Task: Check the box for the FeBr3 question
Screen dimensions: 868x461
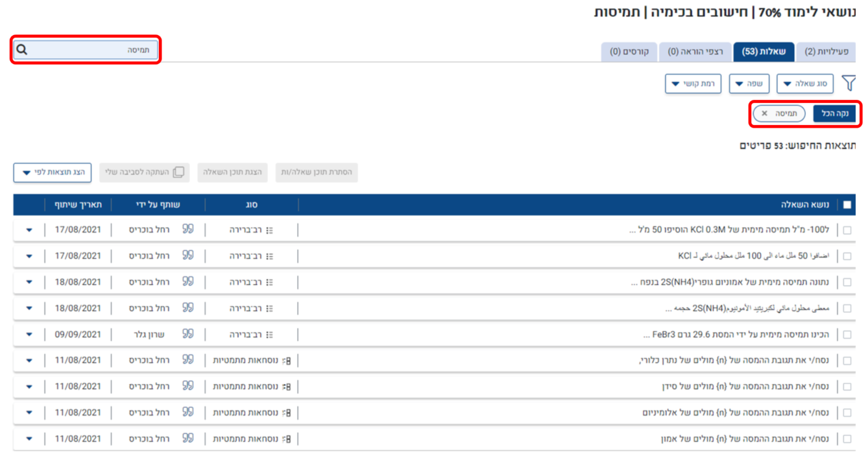Action: [x=847, y=335]
